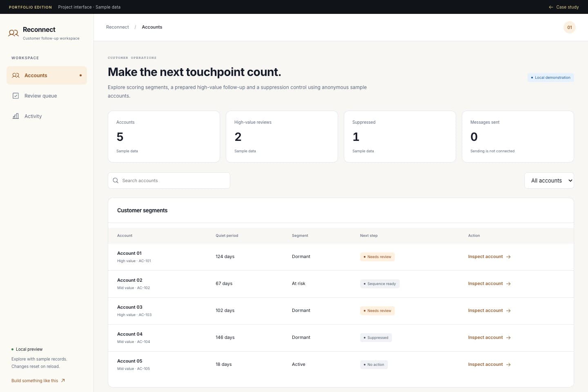The image size is (588, 392).
Task: Click the external arrow beside Build something like this
Action: click(63, 381)
